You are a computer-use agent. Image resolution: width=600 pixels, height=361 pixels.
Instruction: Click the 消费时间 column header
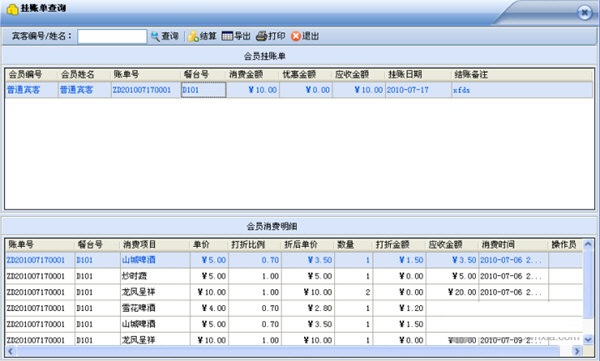pyautogui.click(x=513, y=245)
